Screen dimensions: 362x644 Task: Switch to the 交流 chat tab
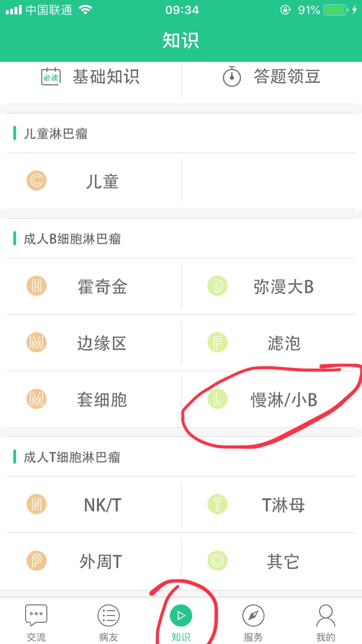click(36, 622)
